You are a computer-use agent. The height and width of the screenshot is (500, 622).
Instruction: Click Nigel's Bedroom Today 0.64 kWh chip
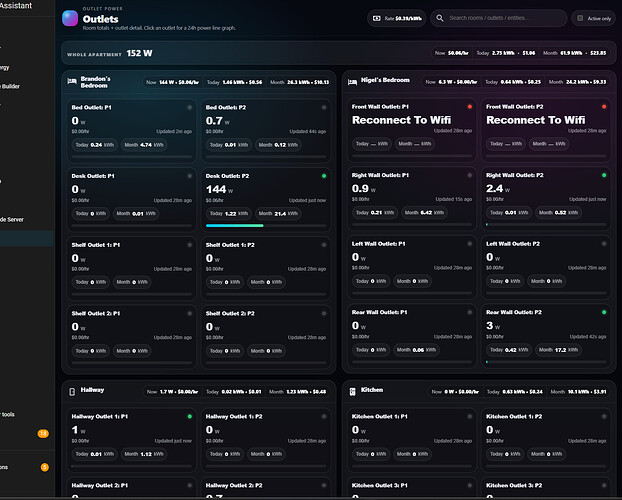tap(513, 82)
